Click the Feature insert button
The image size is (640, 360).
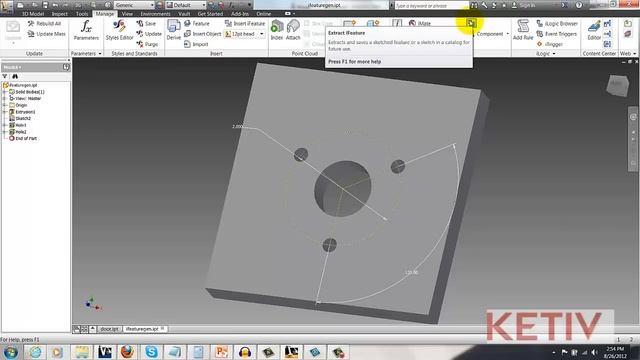[197, 24]
